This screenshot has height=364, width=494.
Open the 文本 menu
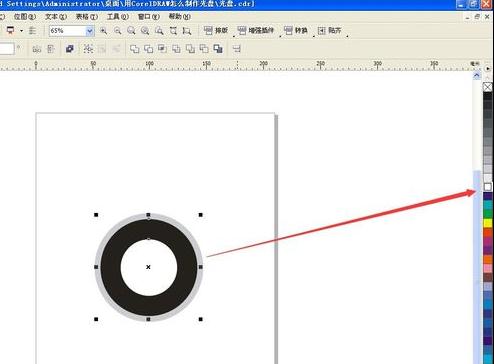[x=56, y=16]
